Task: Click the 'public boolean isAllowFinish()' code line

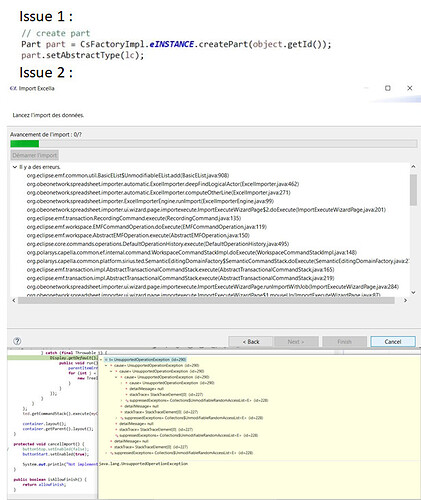Action: tap(50, 480)
